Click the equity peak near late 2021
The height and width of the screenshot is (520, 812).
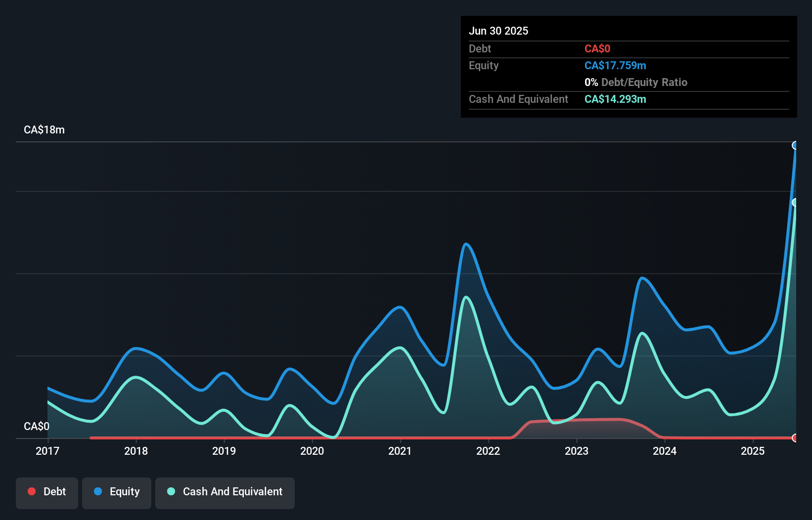coord(466,244)
